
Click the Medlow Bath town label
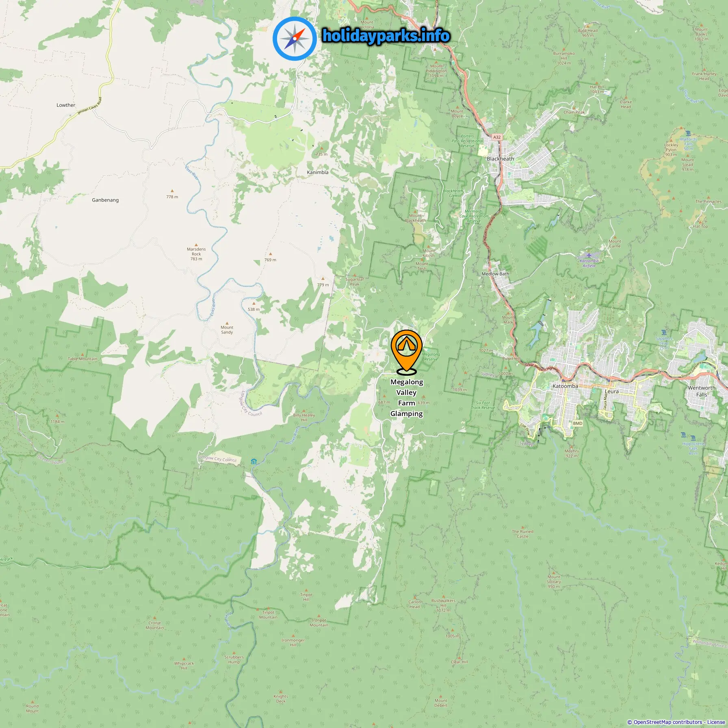point(495,274)
